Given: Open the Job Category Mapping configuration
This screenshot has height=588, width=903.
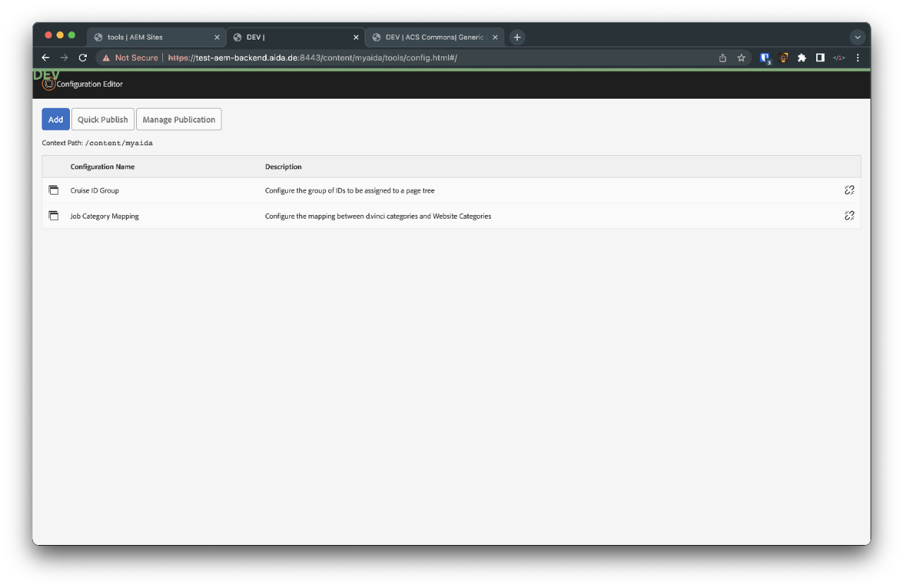Looking at the screenshot, I should (x=104, y=216).
